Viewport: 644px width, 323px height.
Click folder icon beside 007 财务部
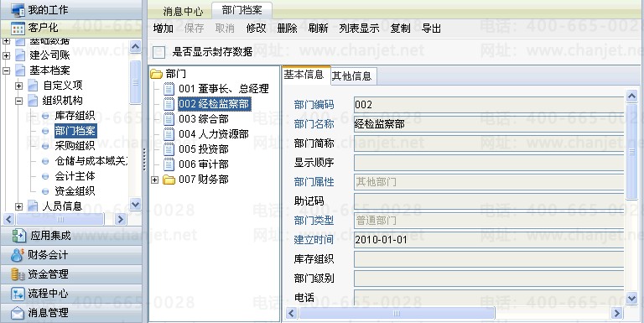coord(169,180)
